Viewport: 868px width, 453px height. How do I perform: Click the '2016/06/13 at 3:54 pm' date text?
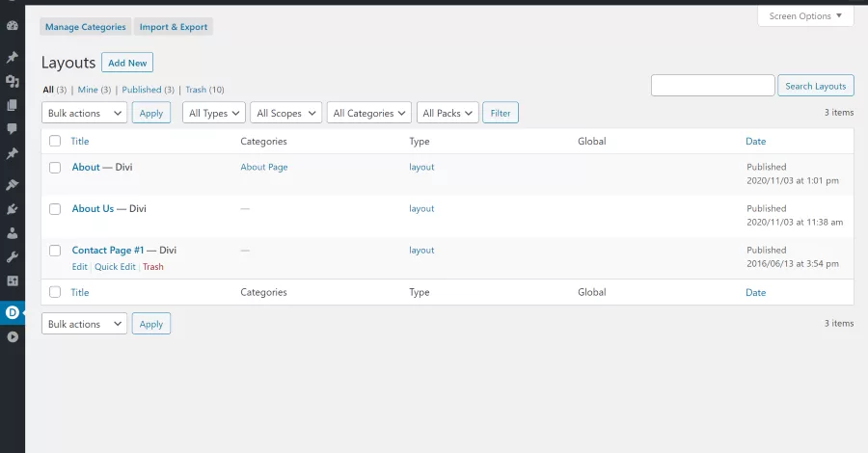pyautogui.click(x=792, y=263)
